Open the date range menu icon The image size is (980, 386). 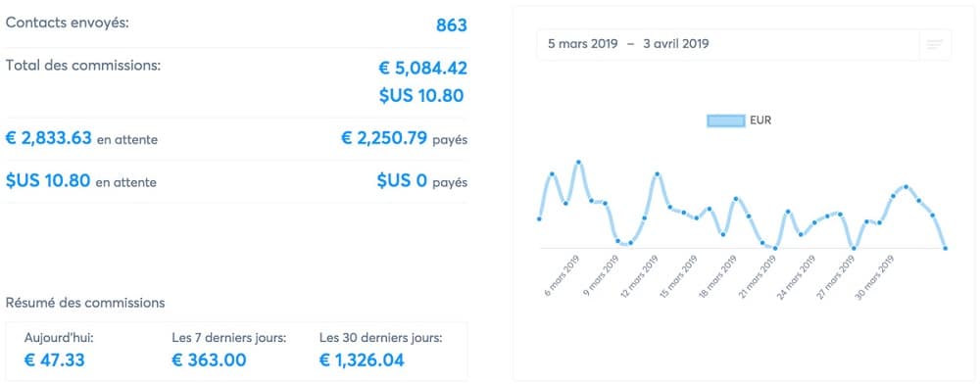(935, 44)
